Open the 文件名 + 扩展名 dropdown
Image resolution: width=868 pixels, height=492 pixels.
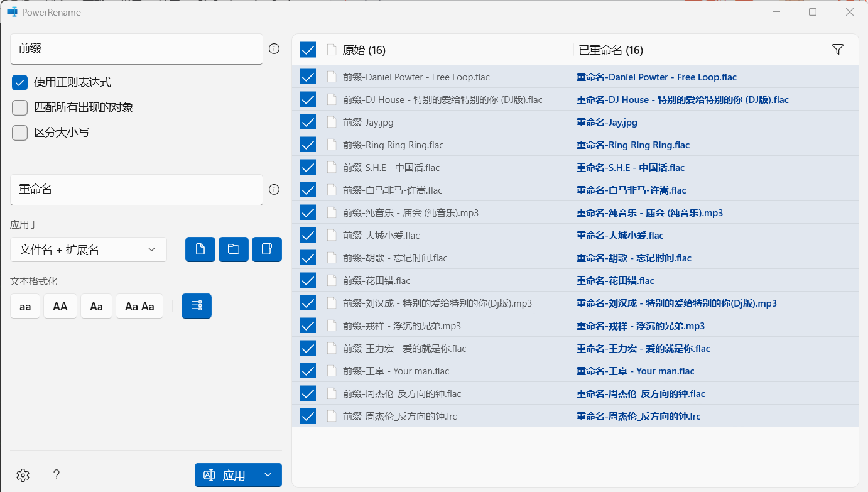89,249
